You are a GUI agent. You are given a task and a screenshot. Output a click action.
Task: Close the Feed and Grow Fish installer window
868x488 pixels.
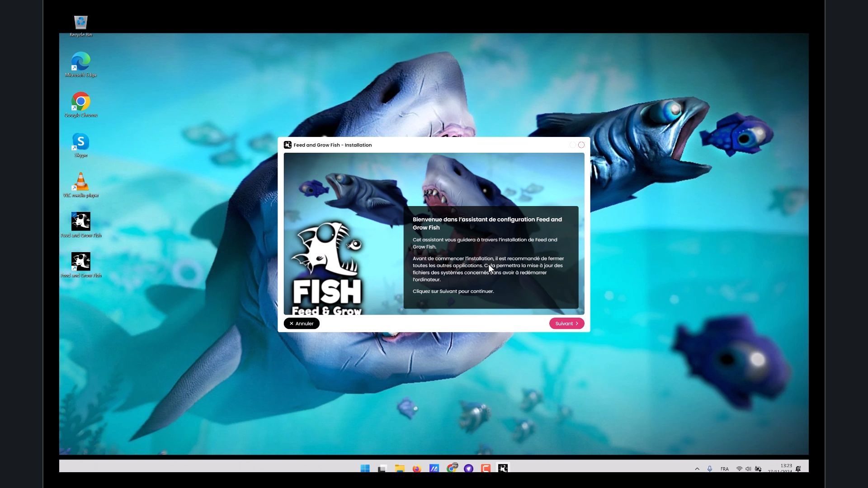coord(581,145)
